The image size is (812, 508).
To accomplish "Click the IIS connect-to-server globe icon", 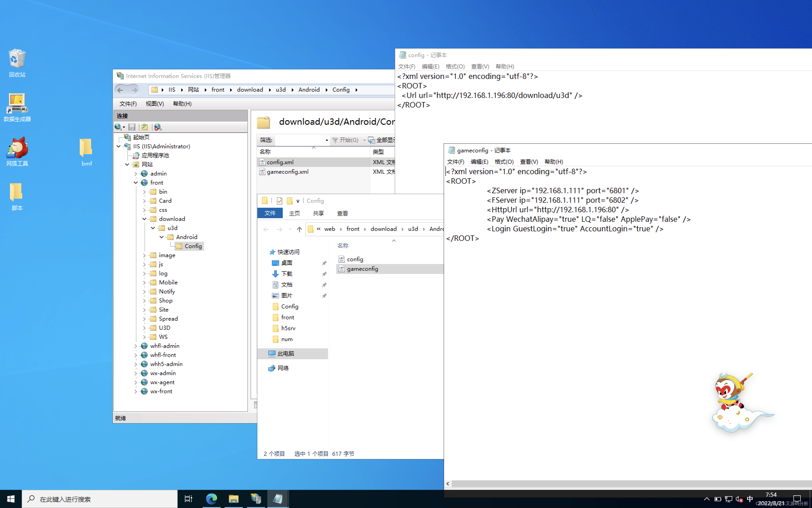I will point(118,127).
